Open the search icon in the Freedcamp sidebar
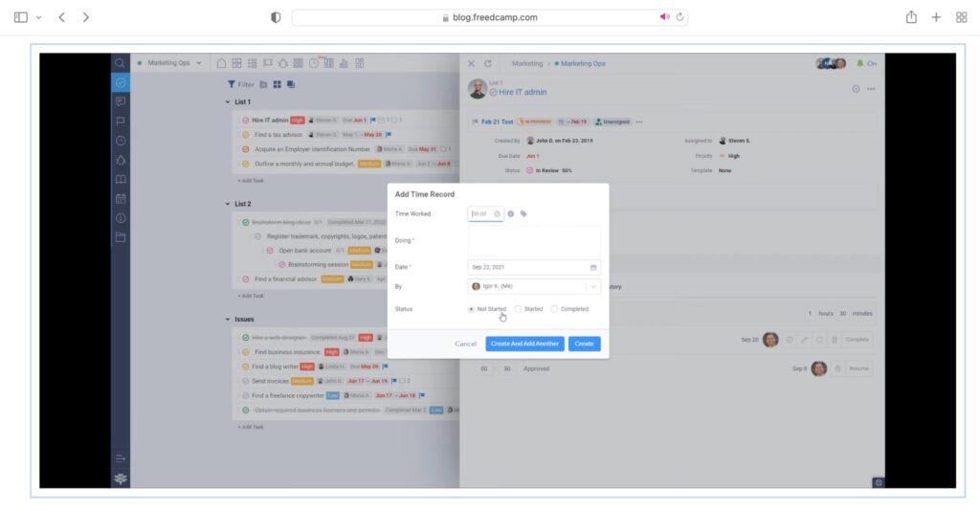 point(120,63)
